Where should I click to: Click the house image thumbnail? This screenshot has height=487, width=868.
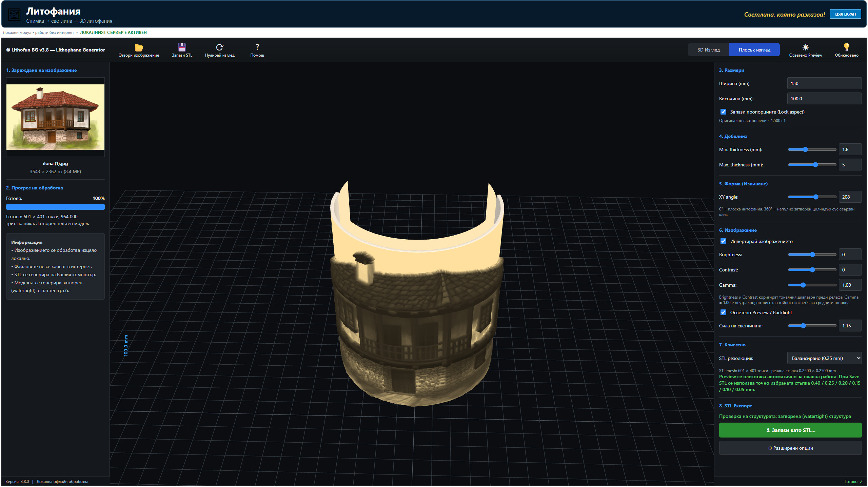click(55, 117)
